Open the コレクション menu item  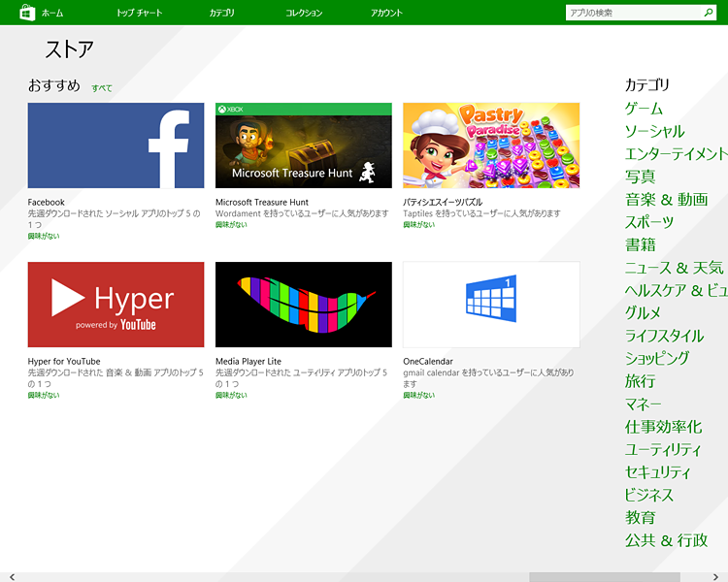[304, 14]
